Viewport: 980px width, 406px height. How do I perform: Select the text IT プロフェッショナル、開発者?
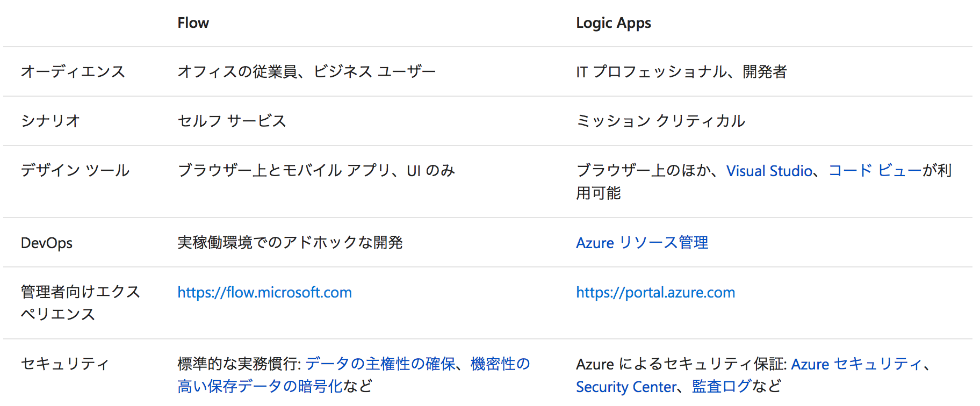[681, 71]
